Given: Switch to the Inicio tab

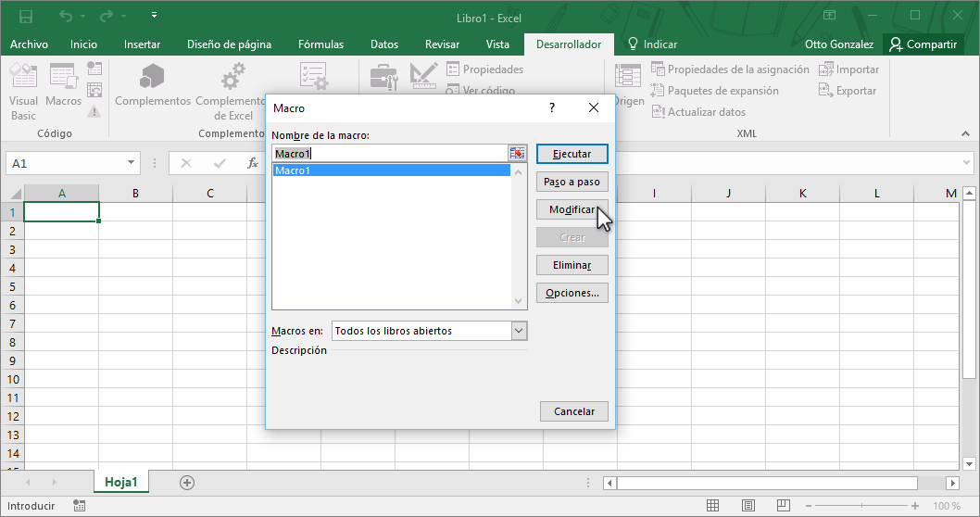Looking at the screenshot, I should point(83,44).
